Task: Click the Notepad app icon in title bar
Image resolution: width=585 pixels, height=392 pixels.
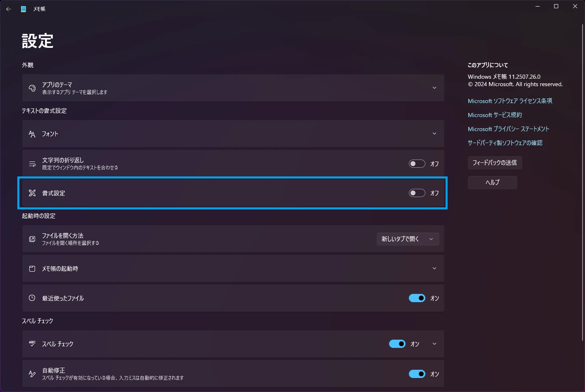Action: coord(24,9)
